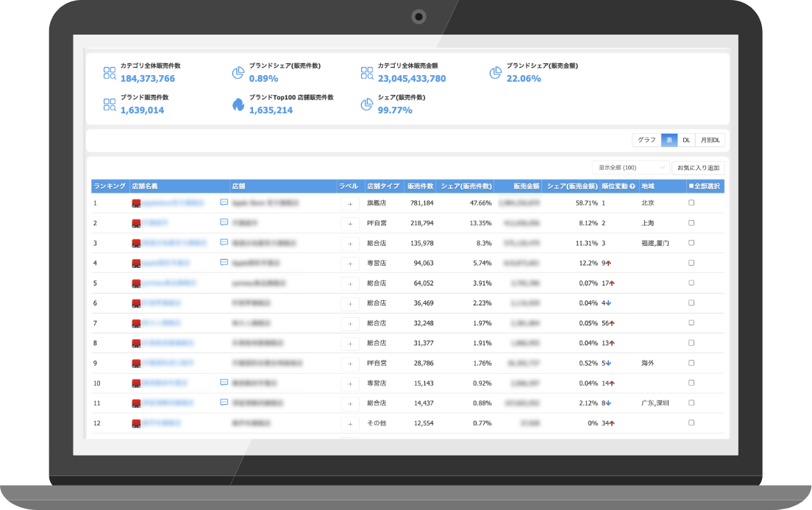Sort by the 販売件数 column header

click(x=420, y=186)
